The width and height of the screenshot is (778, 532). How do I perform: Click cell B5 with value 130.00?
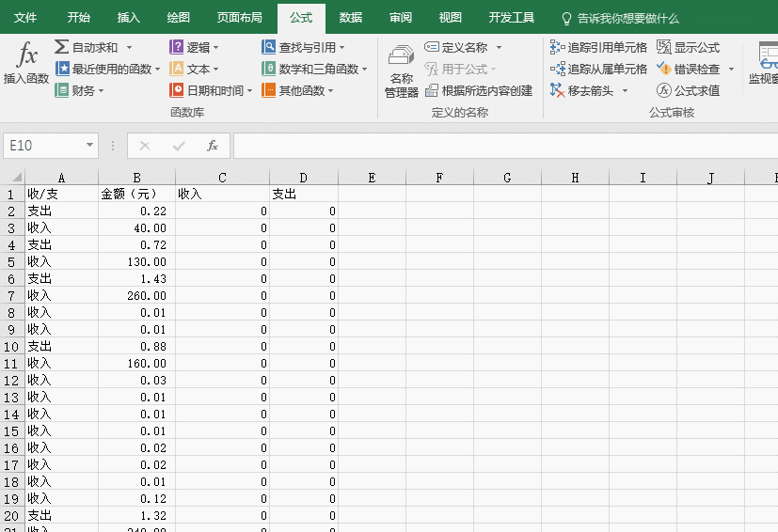point(137,262)
